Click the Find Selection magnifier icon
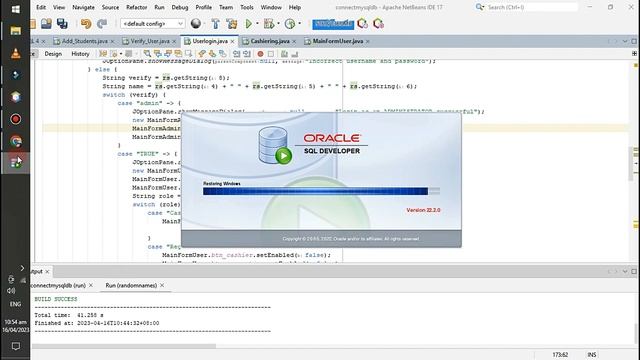Screen dimensions: 640x360 [x=147, y=54]
